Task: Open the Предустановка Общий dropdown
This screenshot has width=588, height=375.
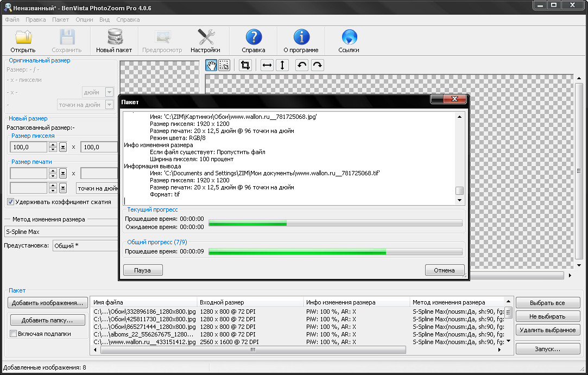Action: pos(85,246)
